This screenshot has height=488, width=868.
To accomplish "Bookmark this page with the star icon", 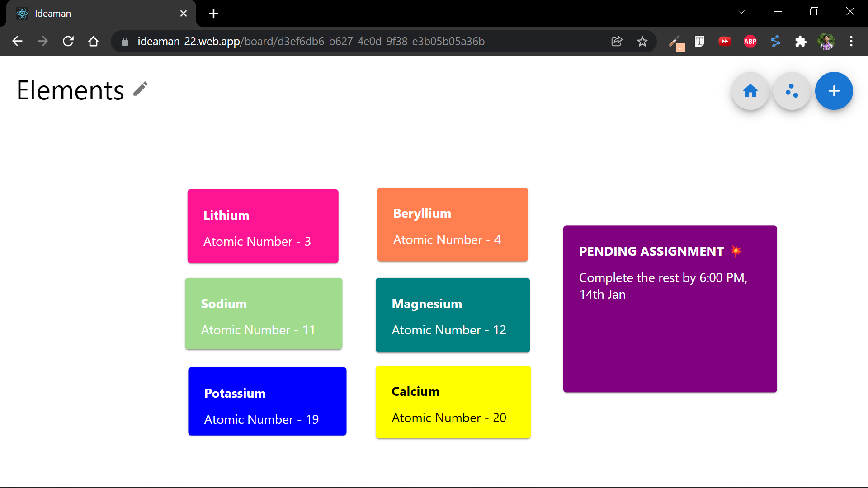I will click(642, 41).
